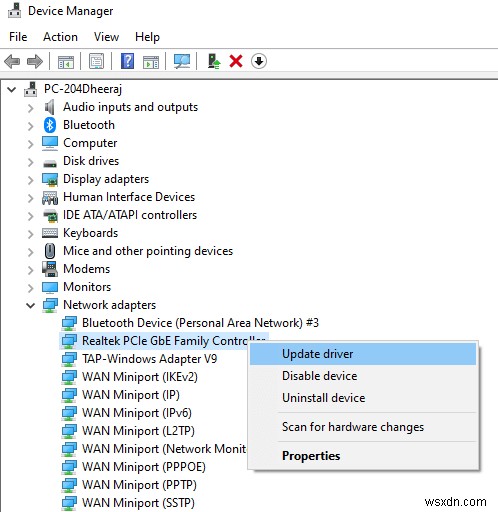This screenshot has height=512, width=498.
Task: Choose Update driver from context menu
Action: (x=363, y=354)
